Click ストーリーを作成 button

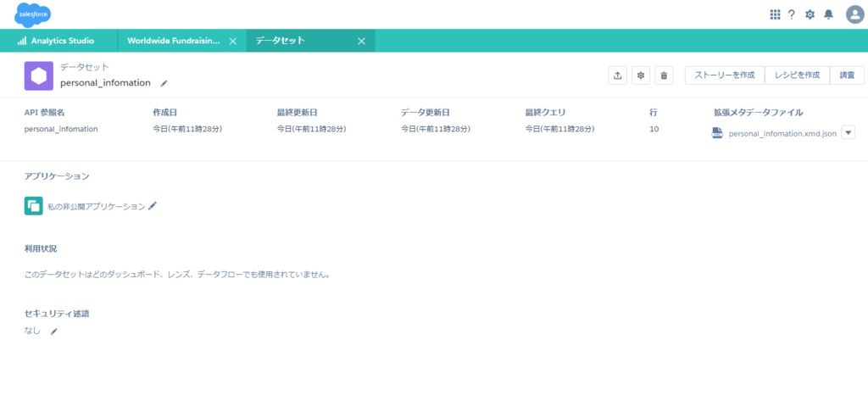[x=725, y=75]
